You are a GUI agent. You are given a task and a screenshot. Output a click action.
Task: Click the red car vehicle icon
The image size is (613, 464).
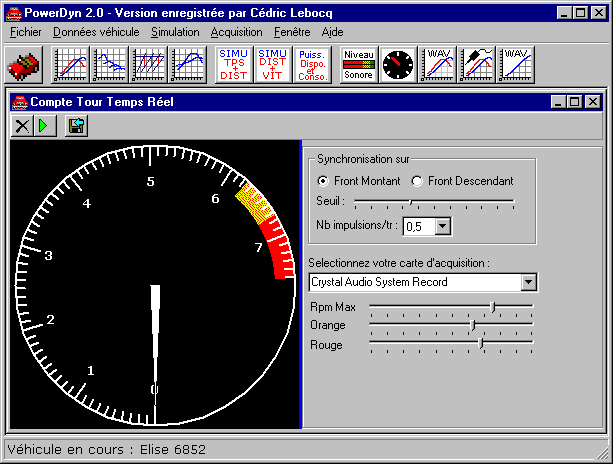click(22, 65)
